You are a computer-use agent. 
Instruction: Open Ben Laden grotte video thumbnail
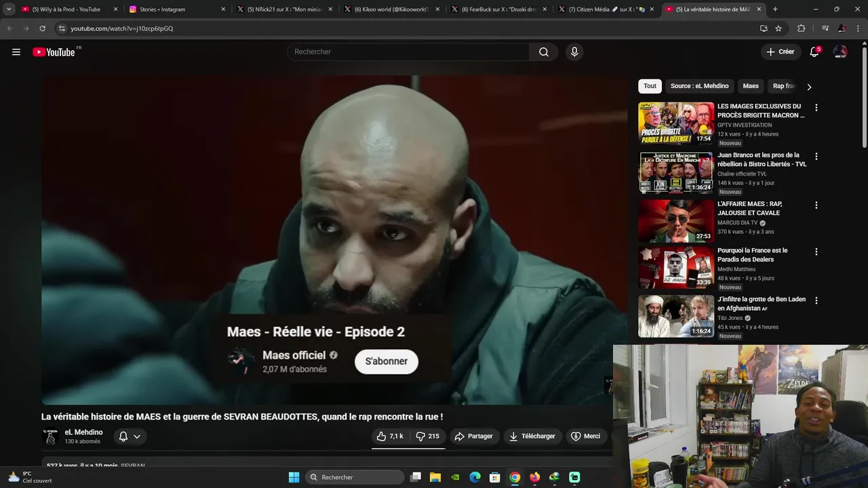pyautogui.click(x=676, y=317)
